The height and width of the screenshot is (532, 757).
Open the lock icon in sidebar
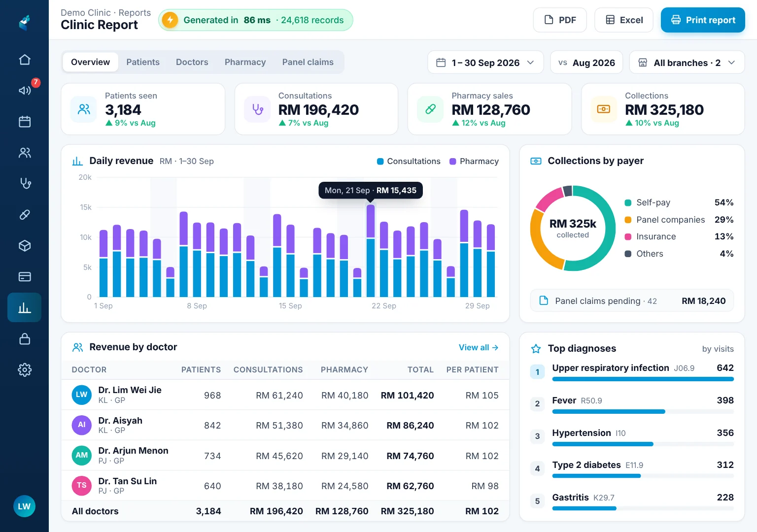pyautogui.click(x=25, y=339)
